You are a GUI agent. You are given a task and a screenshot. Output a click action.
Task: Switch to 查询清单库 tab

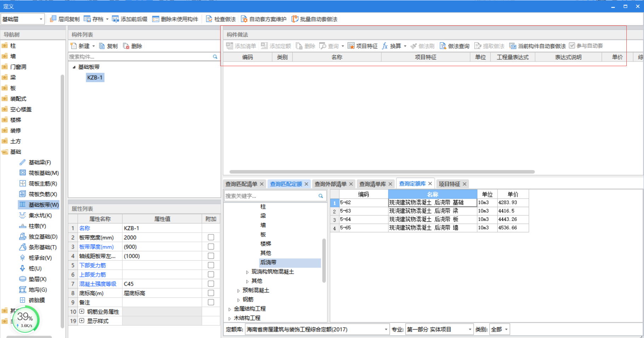click(373, 184)
